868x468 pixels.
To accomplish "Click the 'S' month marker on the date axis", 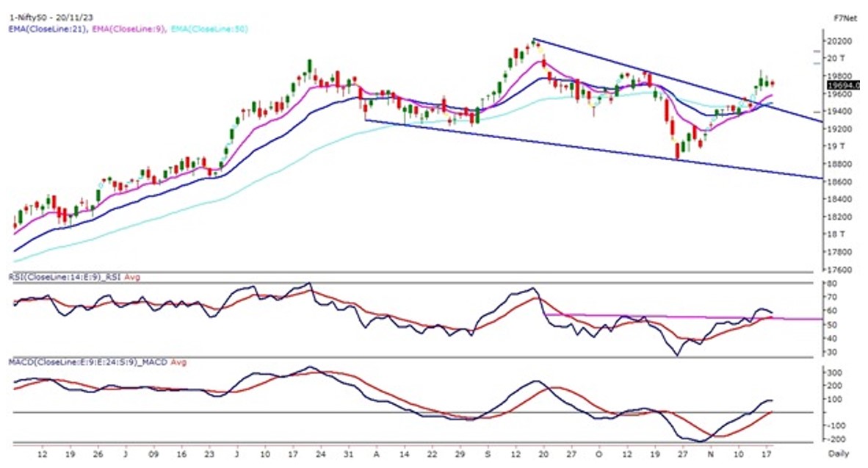I will tap(488, 454).
